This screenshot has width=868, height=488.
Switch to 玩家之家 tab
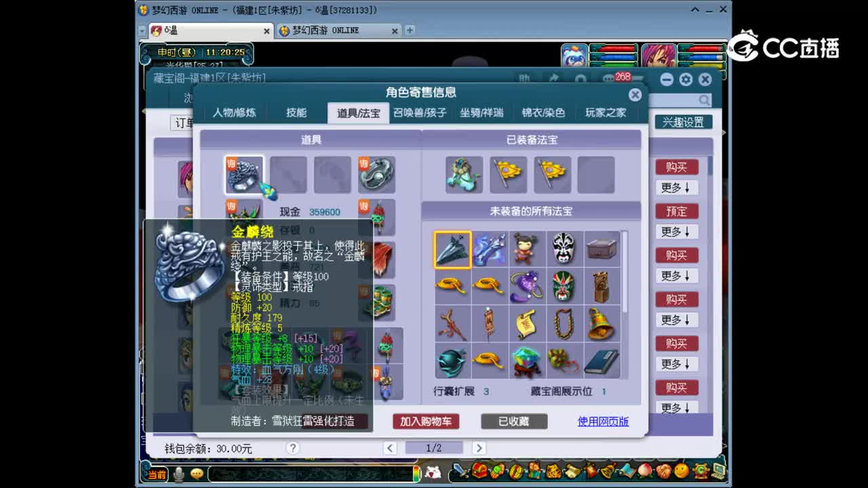(x=606, y=113)
